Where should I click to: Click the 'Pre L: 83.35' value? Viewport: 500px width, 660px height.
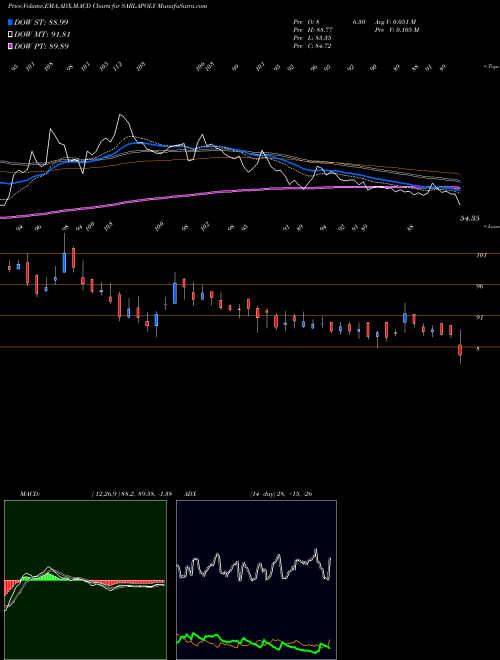(x=313, y=38)
